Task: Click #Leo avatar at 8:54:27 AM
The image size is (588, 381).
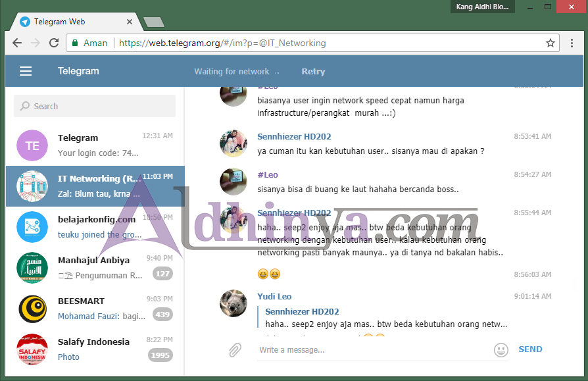Action: click(x=233, y=182)
